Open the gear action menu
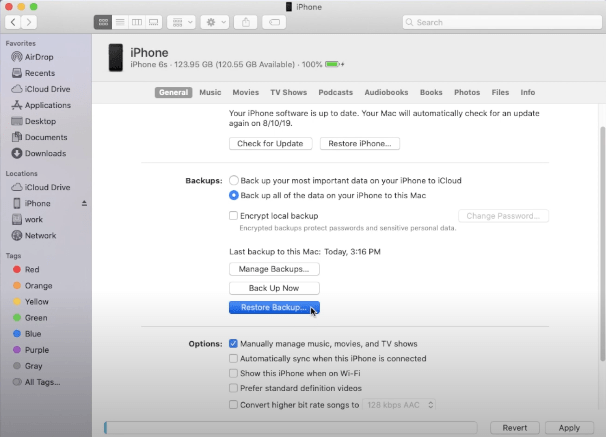 (x=215, y=22)
